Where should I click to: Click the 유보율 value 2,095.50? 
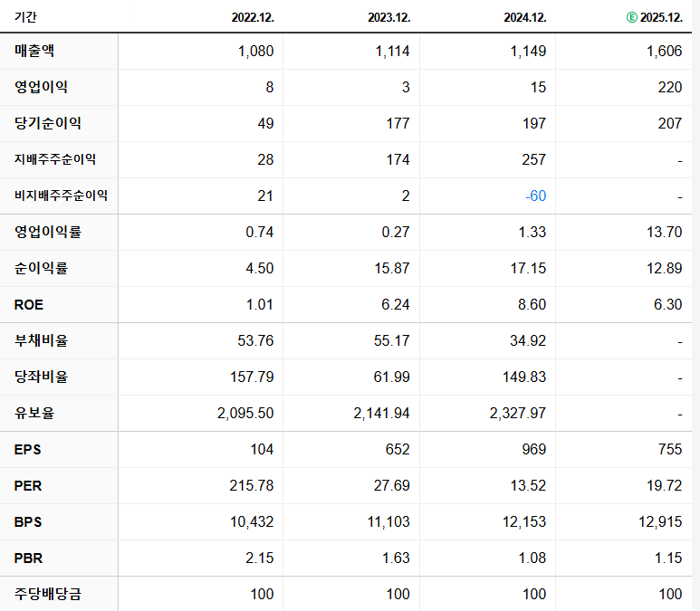[x=245, y=414]
